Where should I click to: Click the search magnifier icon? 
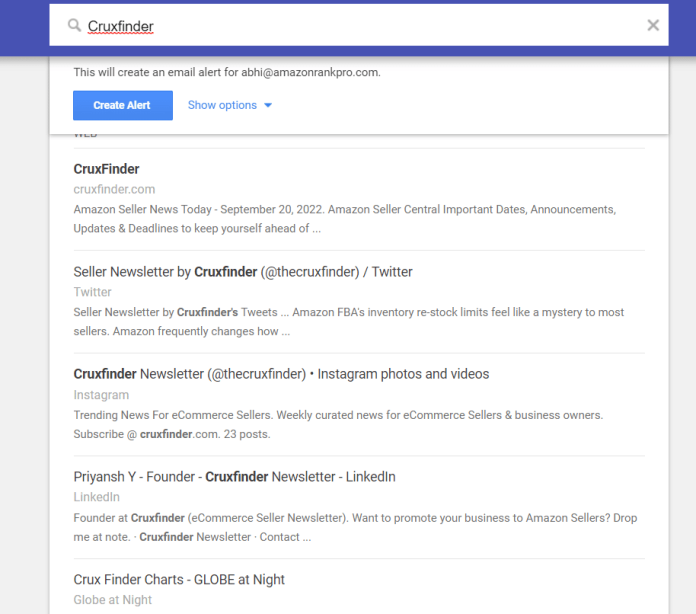click(x=74, y=25)
